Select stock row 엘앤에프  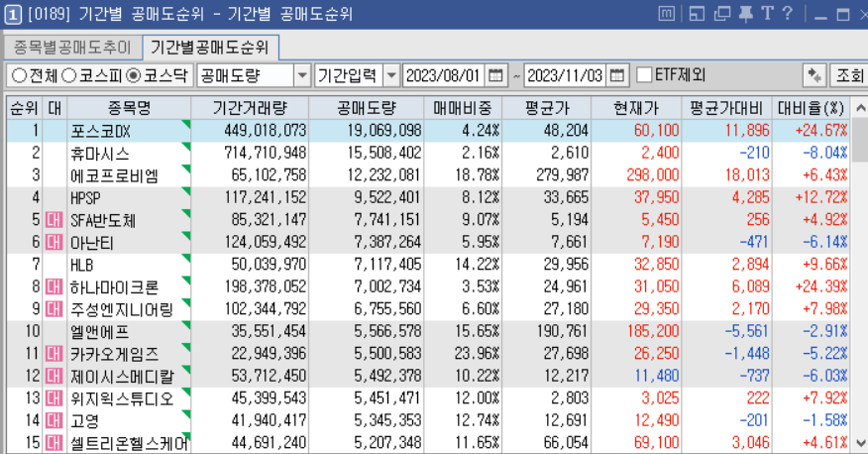428,331
